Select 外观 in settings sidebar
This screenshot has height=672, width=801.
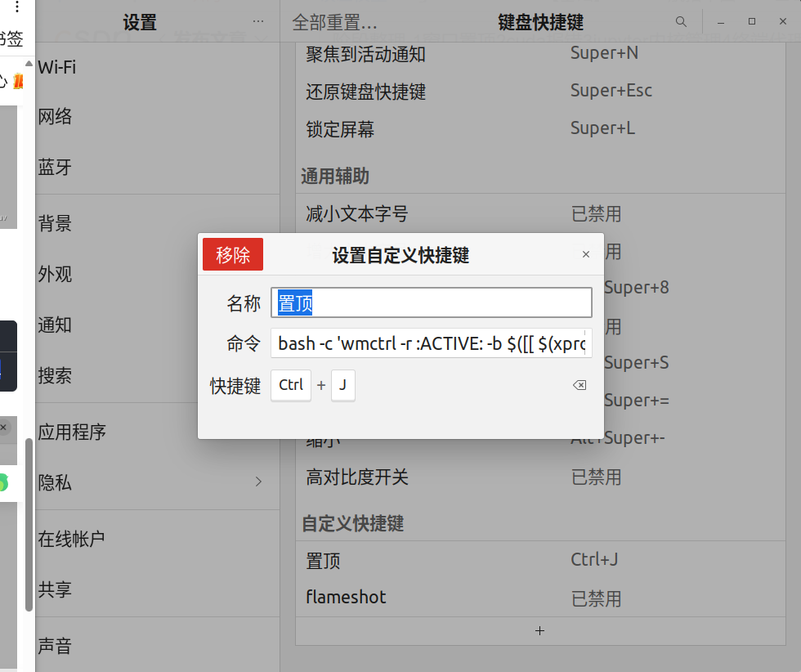tap(158, 275)
